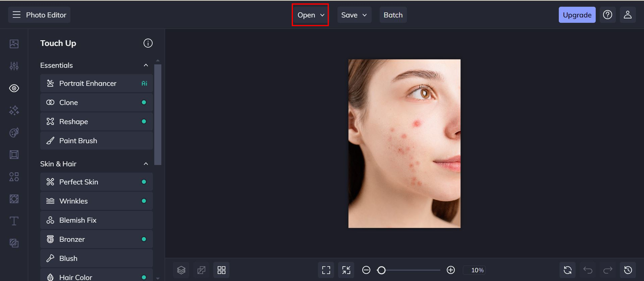Viewport: 644px width, 281px height.
Task: Select the Wrinkles tool
Action: 97,201
